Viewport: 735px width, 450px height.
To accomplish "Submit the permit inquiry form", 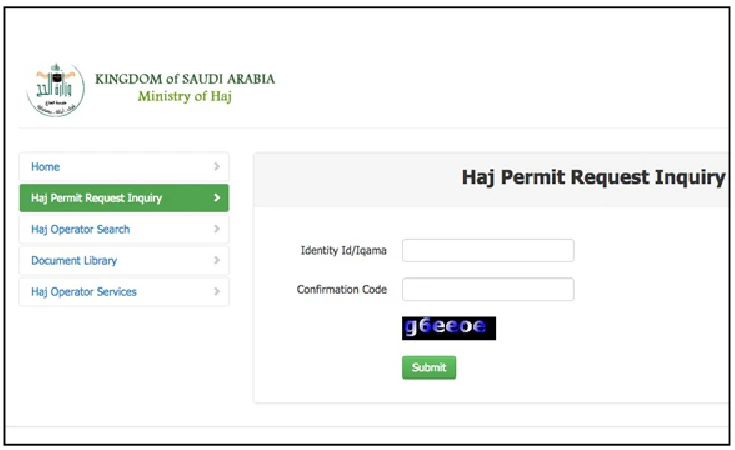I will [x=429, y=368].
